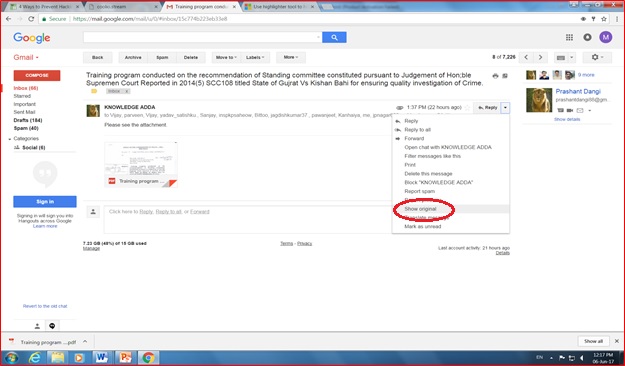Click the open in new window icon
Screen dimensions: 625x366
(x=505, y=76)
